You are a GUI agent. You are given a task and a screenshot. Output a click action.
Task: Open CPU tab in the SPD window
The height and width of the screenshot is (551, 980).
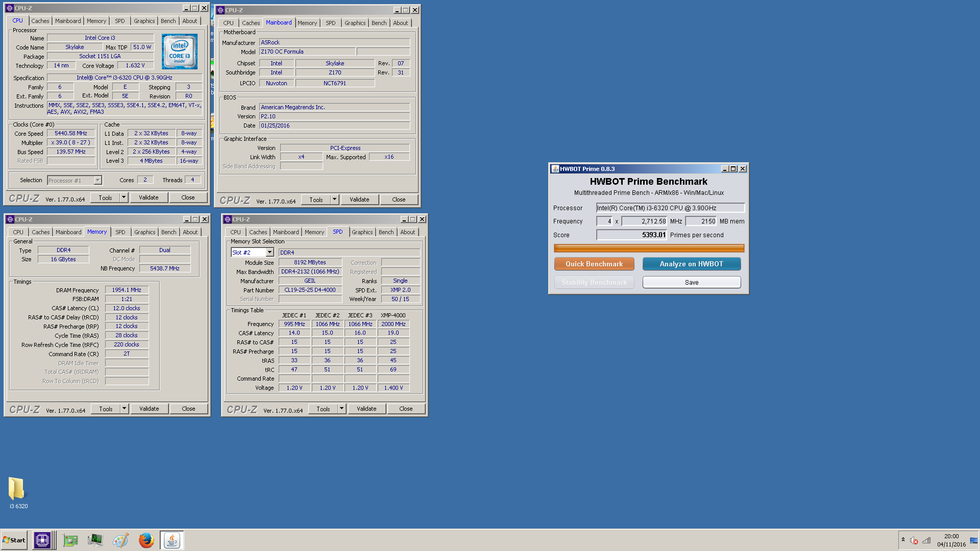pos(235,232)
